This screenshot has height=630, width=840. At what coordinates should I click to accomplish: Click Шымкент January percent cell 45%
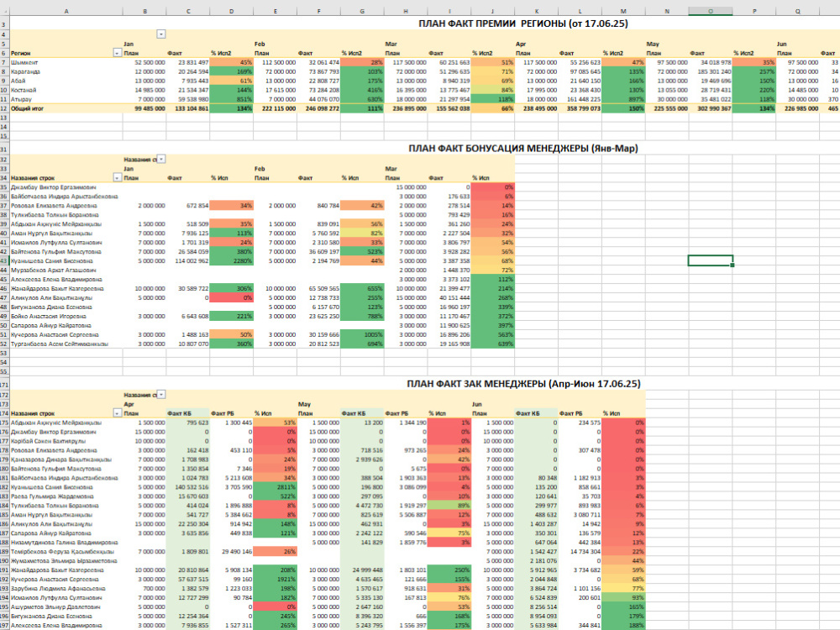point(232,62)
